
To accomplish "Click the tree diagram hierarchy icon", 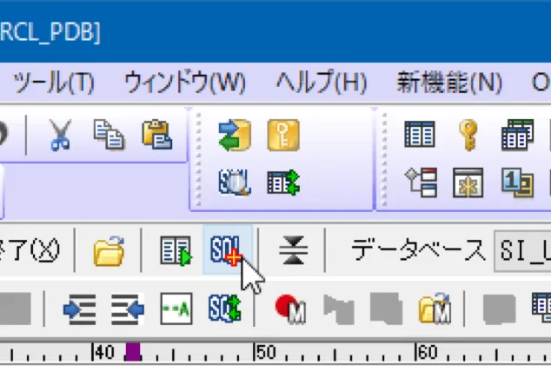I will point(421,183).
